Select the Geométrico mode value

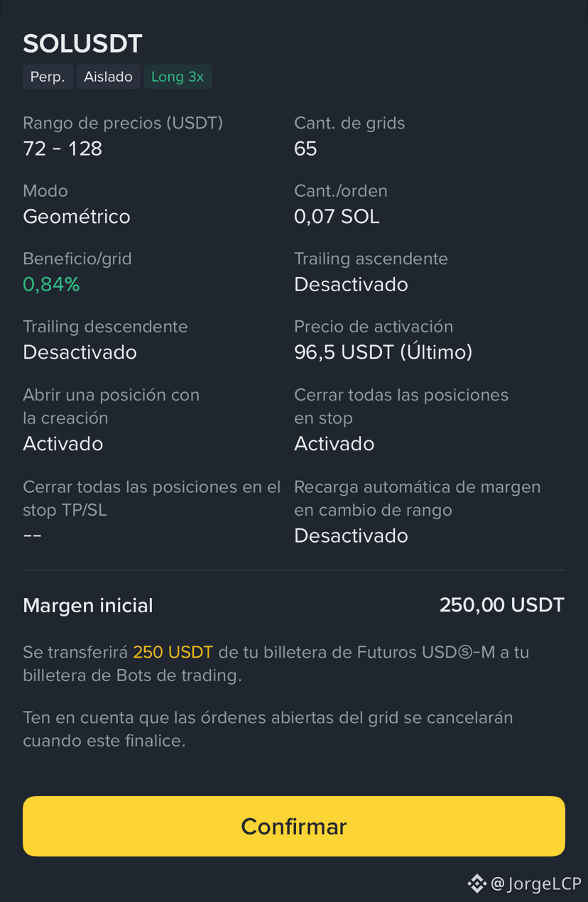(x=77, y=217)
